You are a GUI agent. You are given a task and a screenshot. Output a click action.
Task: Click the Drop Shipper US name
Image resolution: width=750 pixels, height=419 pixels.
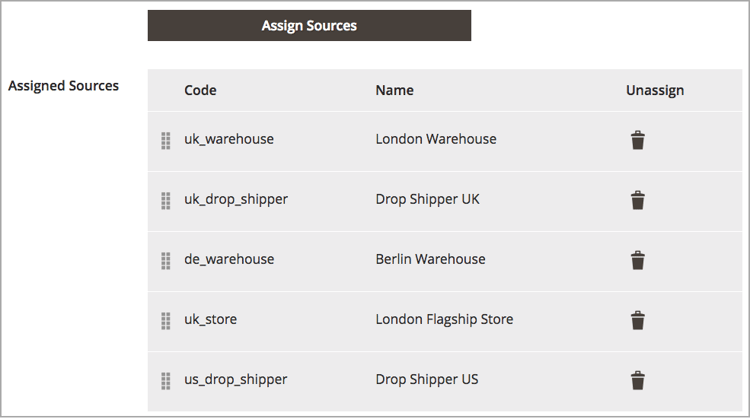pos(427,379)
